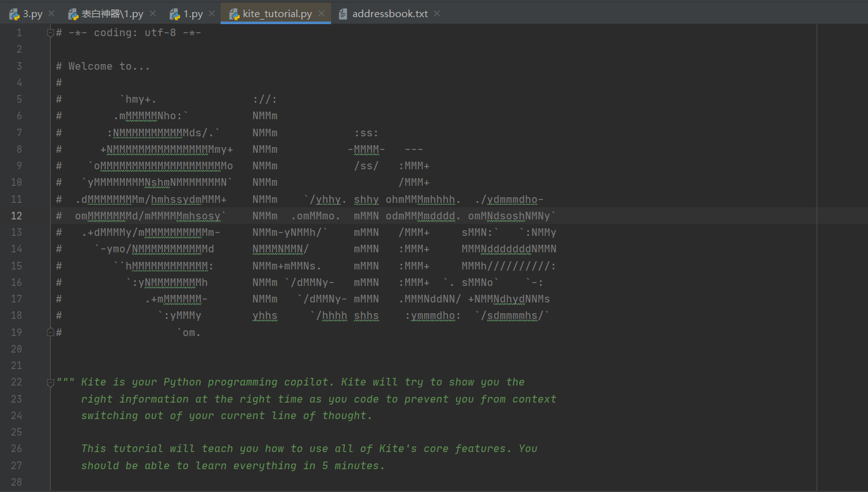Click the text 'Kite is your Python programming copilot.'
This screenshot has width=868, height=492.
(209, 382)
